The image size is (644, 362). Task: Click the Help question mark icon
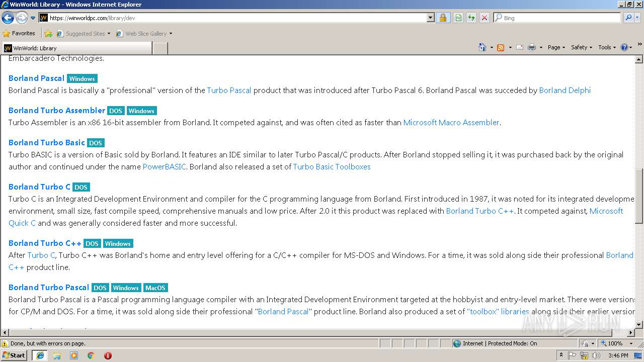(x=624, y=47)
